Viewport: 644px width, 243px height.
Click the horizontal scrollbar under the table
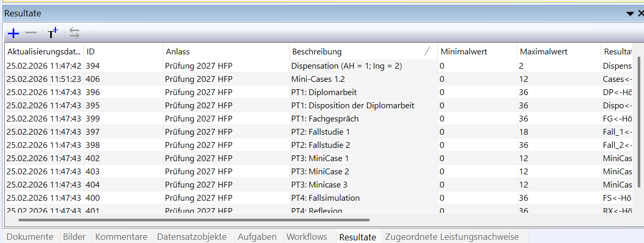(x=194, y=219)
